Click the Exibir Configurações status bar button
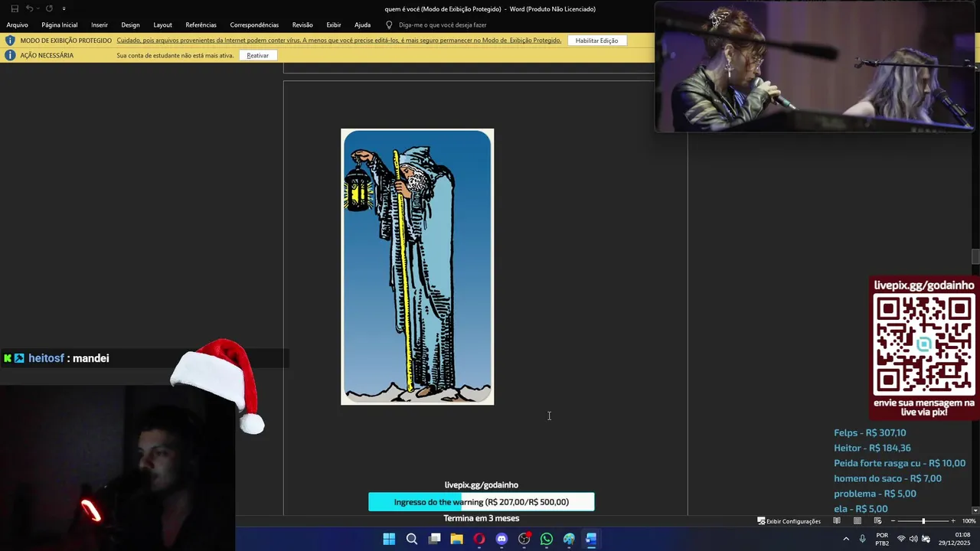Image resolution: width=980 pixels, height=551 pixels. pyautogui.click(x=789, y=521)
